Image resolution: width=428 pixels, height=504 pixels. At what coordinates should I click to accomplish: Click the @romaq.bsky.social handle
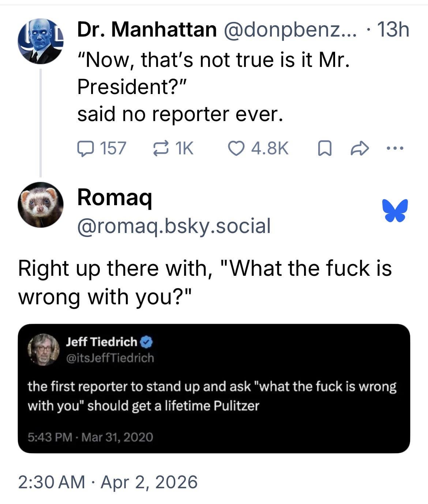tap(174, 226)
